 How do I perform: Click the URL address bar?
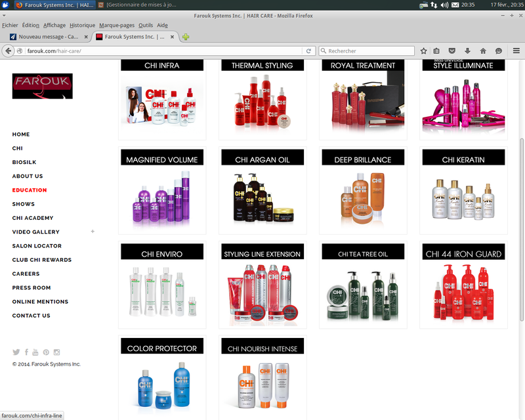coord(164,51)
